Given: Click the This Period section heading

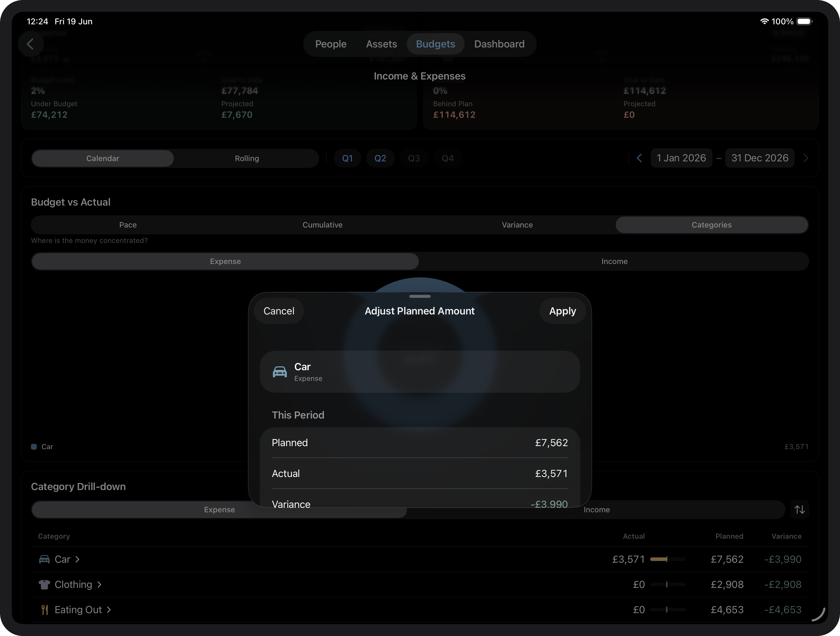Looking at the screenshot, I should click(x=298, y=415).
